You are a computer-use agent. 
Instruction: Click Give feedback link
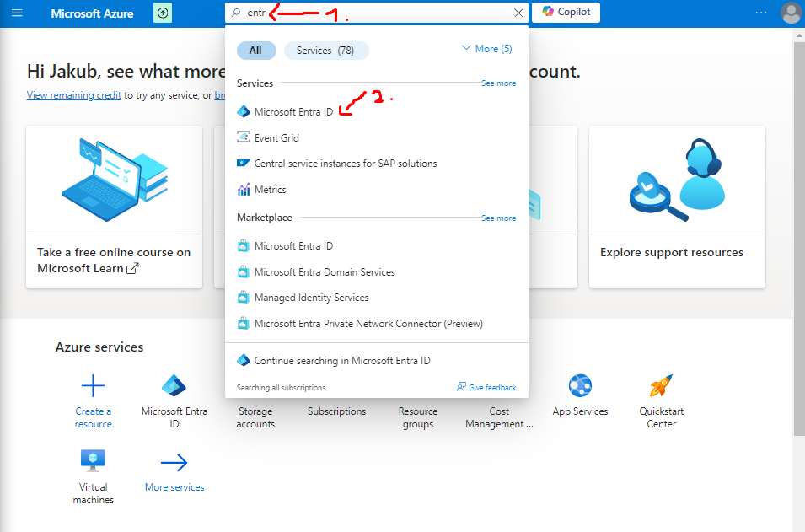coord(492,388)
